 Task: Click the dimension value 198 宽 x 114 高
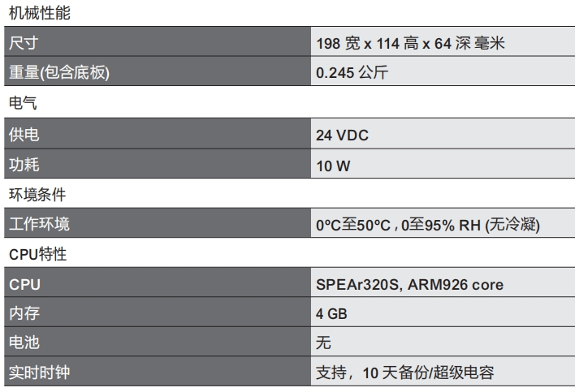(367, 44)
